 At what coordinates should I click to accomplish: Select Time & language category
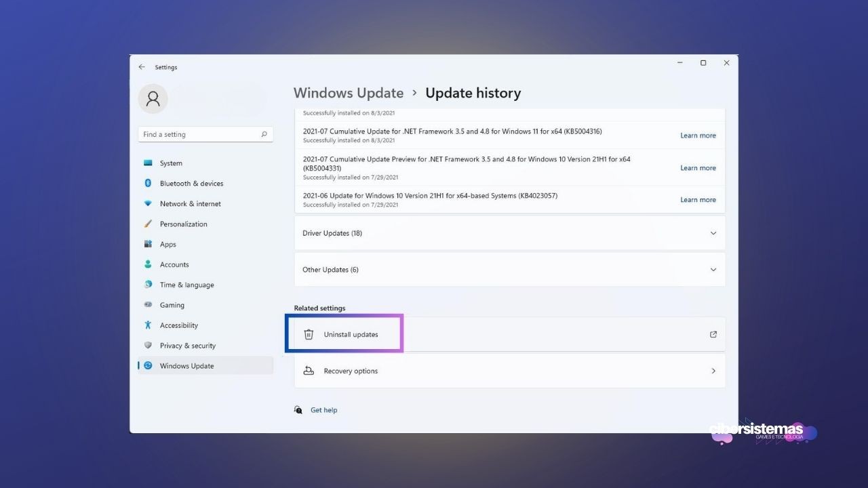(x=187, y=285)
